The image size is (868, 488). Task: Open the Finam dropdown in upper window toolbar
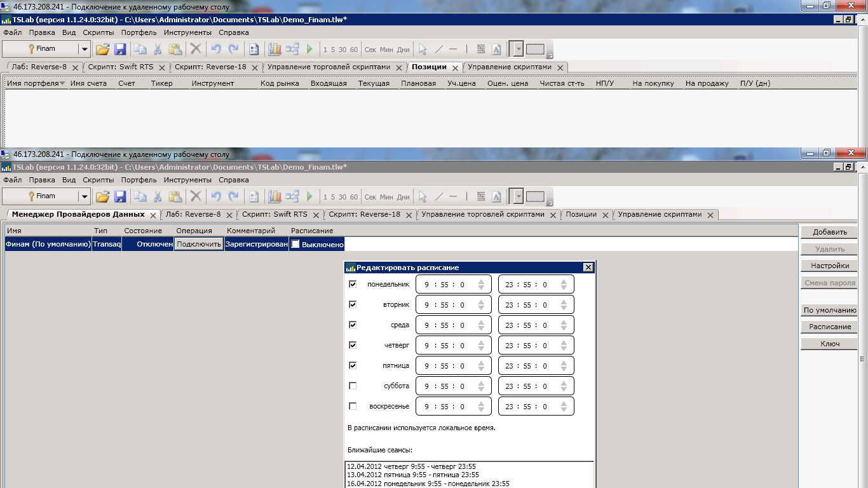coord(84,49)
